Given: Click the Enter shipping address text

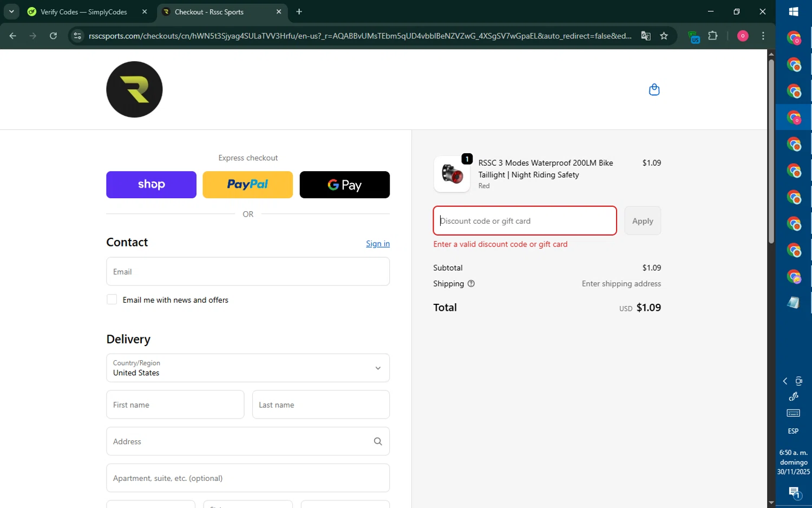Looking at the screenshot, I should tap(621, 284).
